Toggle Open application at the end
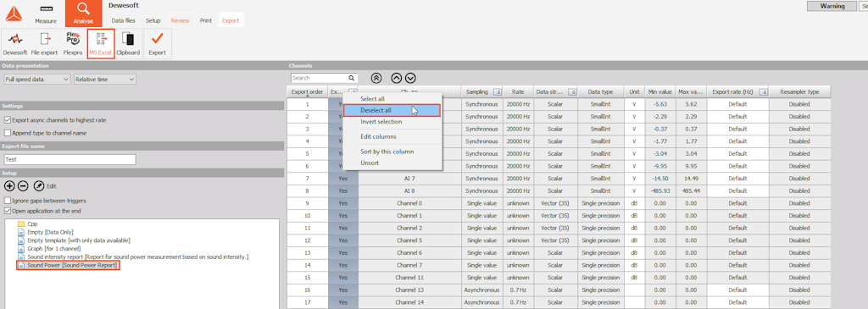 7,211
